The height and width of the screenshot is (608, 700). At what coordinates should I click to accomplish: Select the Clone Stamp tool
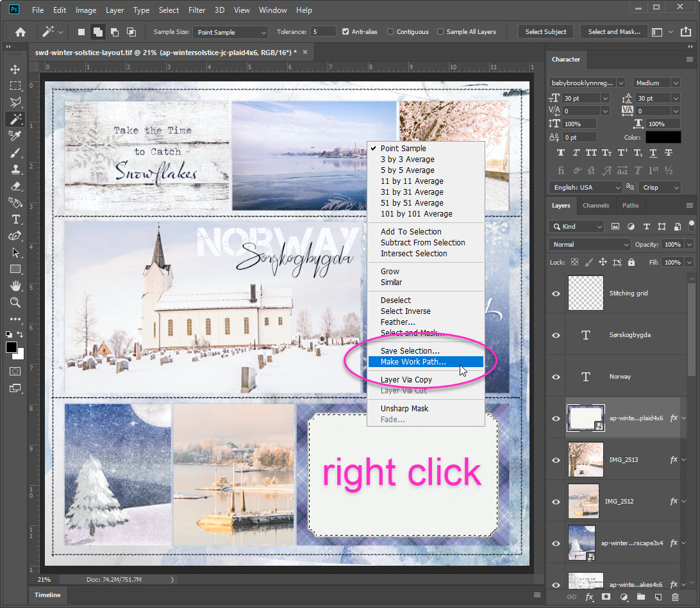click(x=15, y=169)
